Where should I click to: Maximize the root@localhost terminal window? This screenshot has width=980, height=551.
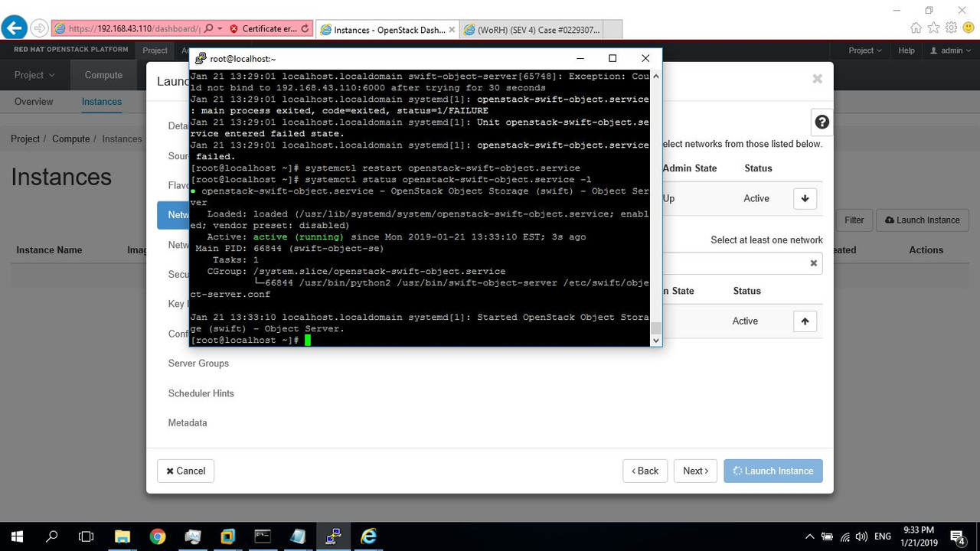coord(612,59)
